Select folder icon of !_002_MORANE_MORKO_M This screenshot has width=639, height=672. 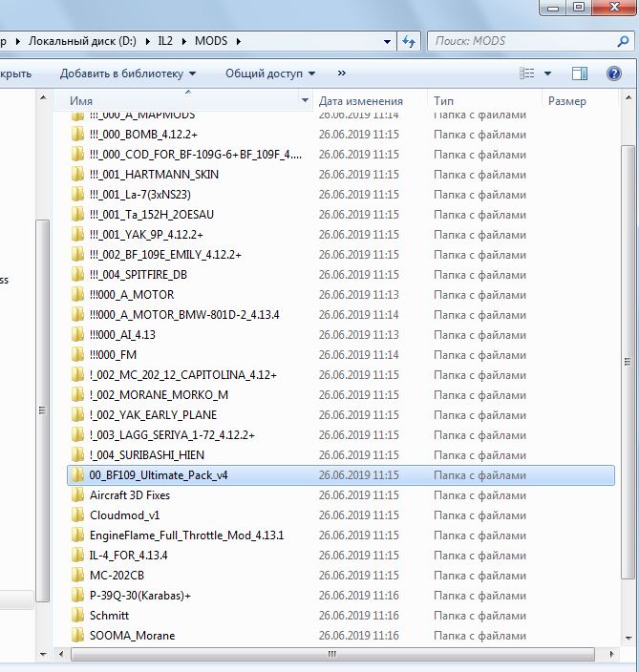(x=77, y=395)
